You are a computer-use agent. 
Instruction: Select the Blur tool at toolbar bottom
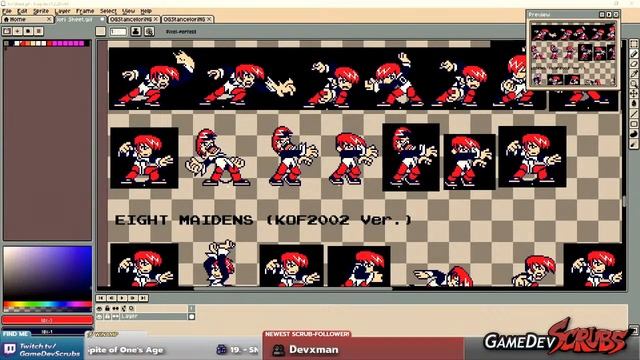(633, 144)
